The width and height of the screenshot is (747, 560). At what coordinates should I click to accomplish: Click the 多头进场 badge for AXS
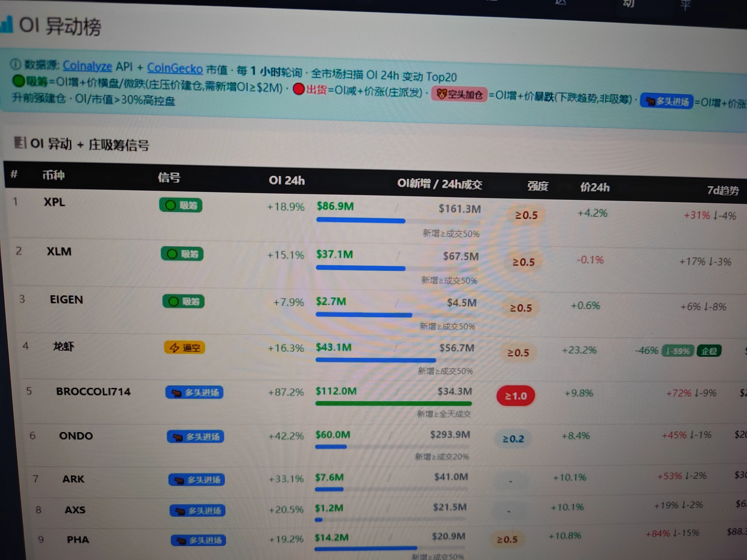[x=198, y=510]
